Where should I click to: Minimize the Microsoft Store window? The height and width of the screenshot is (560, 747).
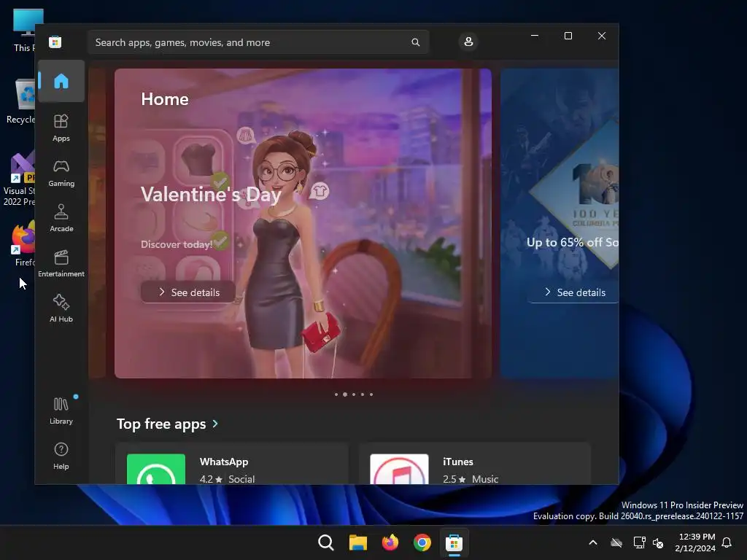pyautogui.click(x=535, y=36)
